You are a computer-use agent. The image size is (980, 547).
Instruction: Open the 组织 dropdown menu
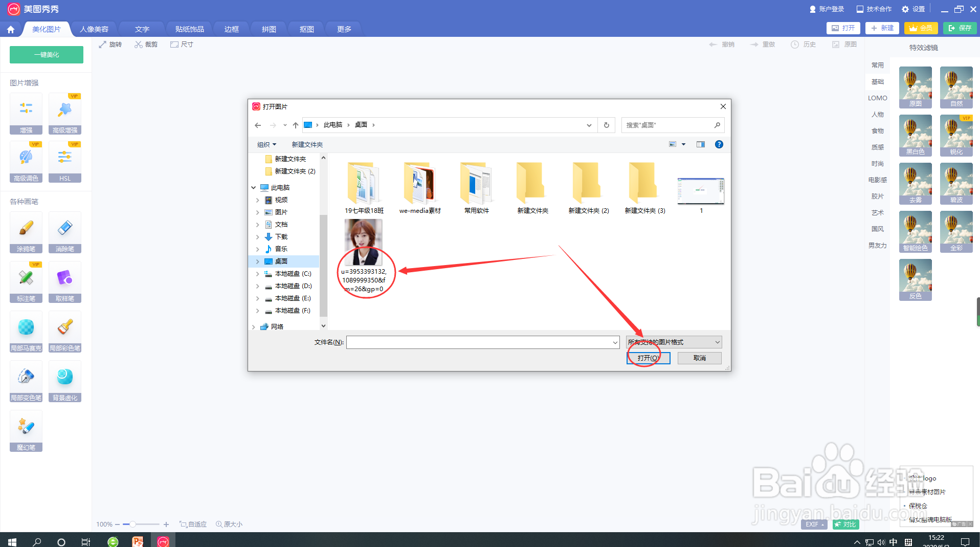[266, 144]
